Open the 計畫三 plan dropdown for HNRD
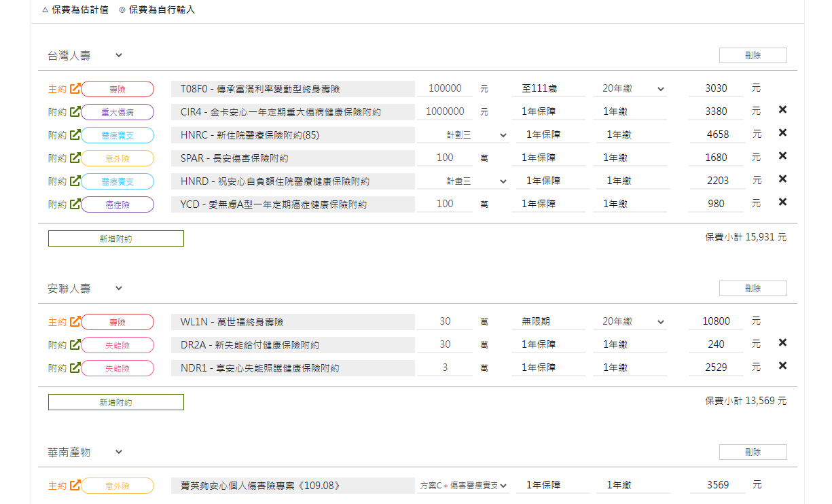The width and height of the screenshot is (832, 504). click(x=463, y=181)
